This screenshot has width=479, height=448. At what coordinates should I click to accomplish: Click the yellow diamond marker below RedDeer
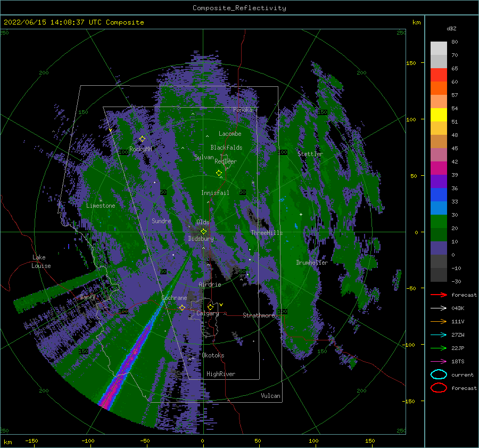pos(219,173)
